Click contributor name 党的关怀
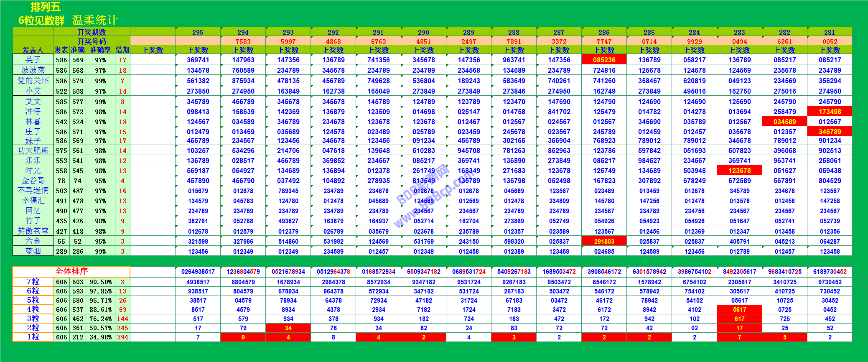Image resolution: width=868 pixels, height=362 pixels. point(33,81)
